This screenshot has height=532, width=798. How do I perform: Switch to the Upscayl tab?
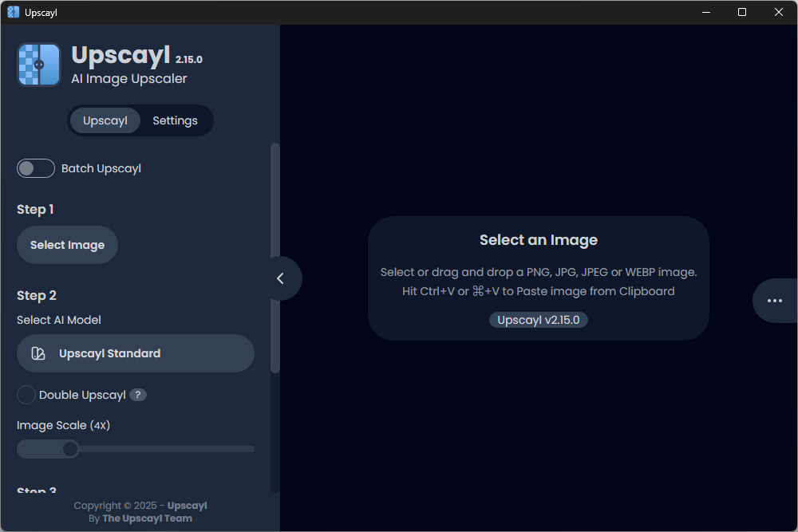[105, 120]
